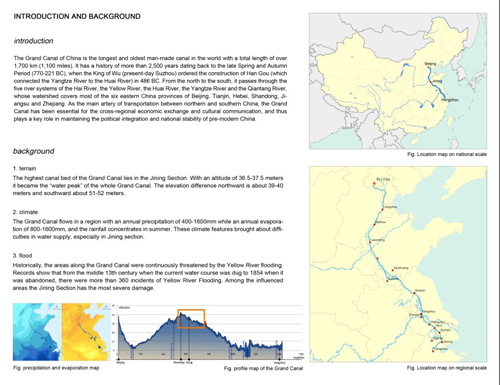Click the Yangzhou red marker on the regional map
Image resolution: width=500 pixels, height=385 pixels.
click(x=421, y=314)
